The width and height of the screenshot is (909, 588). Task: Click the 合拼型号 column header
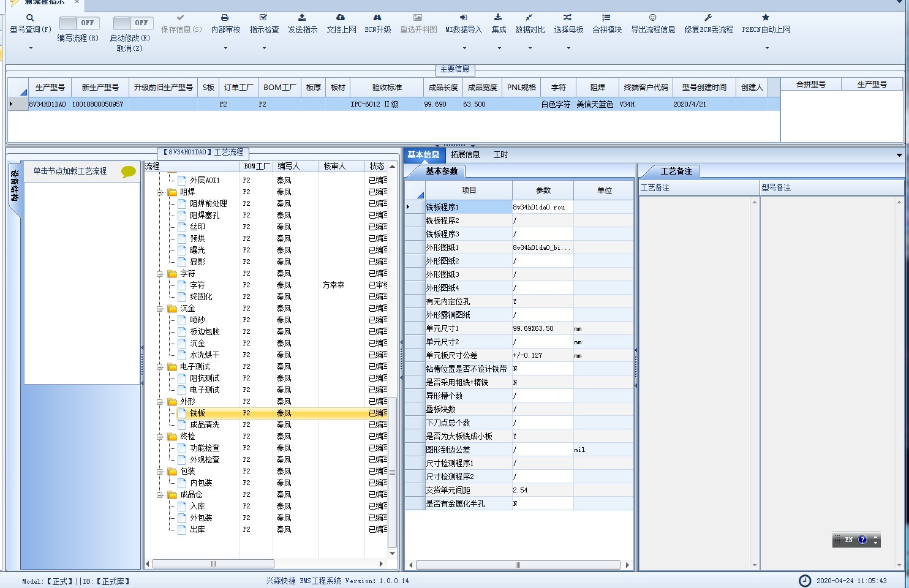coord(810,84)
